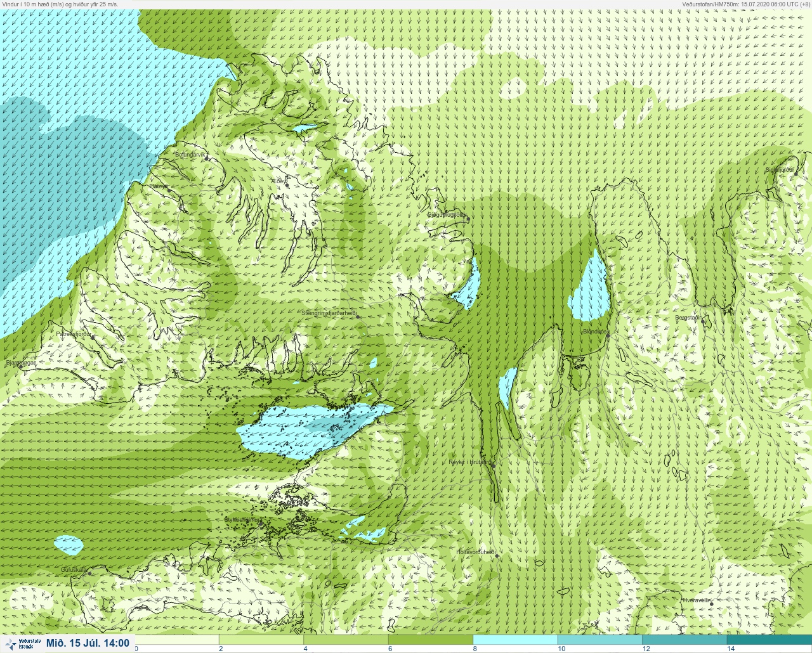812x653 pixels.
Task: Click the legend value 14
Action: (731, 649)
